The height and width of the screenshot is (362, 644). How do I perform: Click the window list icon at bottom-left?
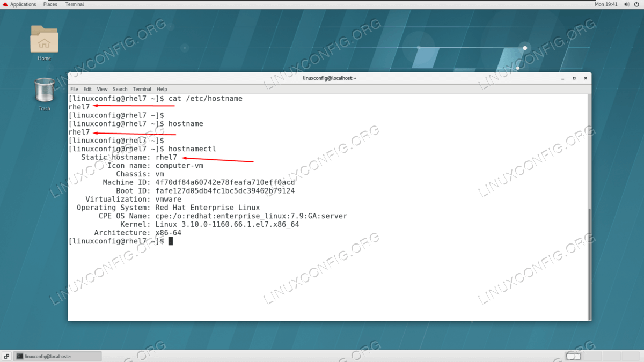click(x=6, y=356)
